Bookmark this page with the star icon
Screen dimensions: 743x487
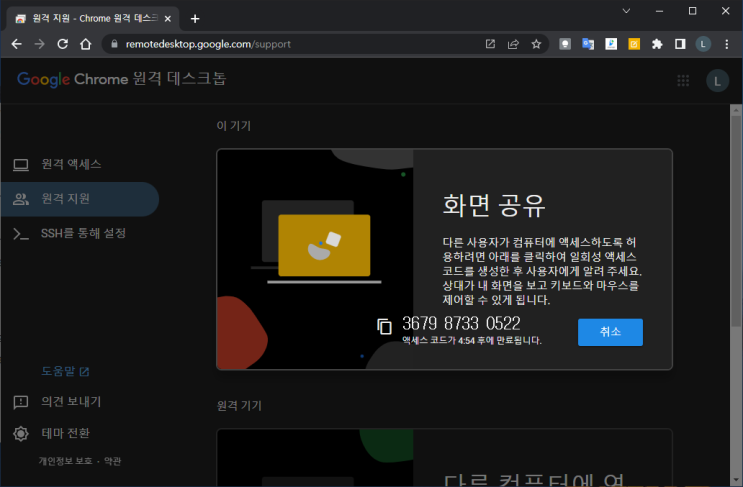(x=536, y=44)
